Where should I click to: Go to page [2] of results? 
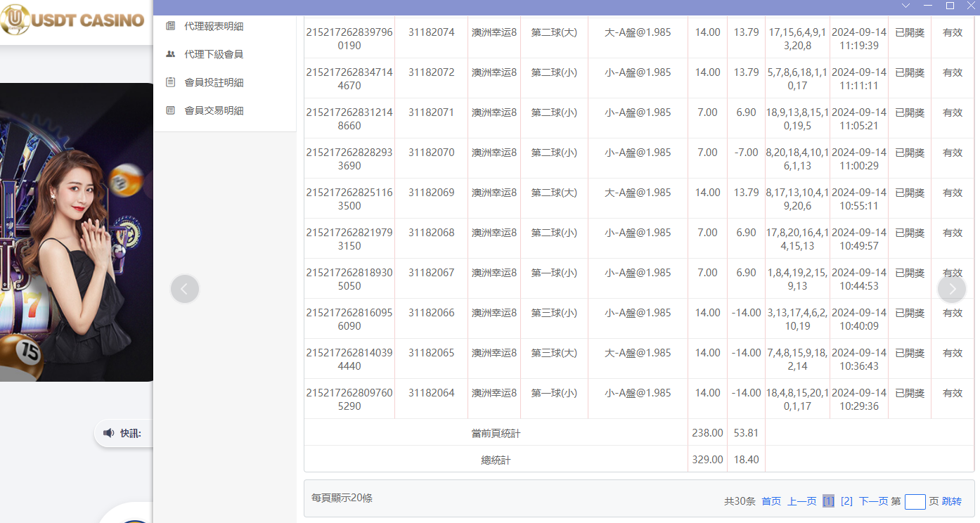[x=846, y=501]
